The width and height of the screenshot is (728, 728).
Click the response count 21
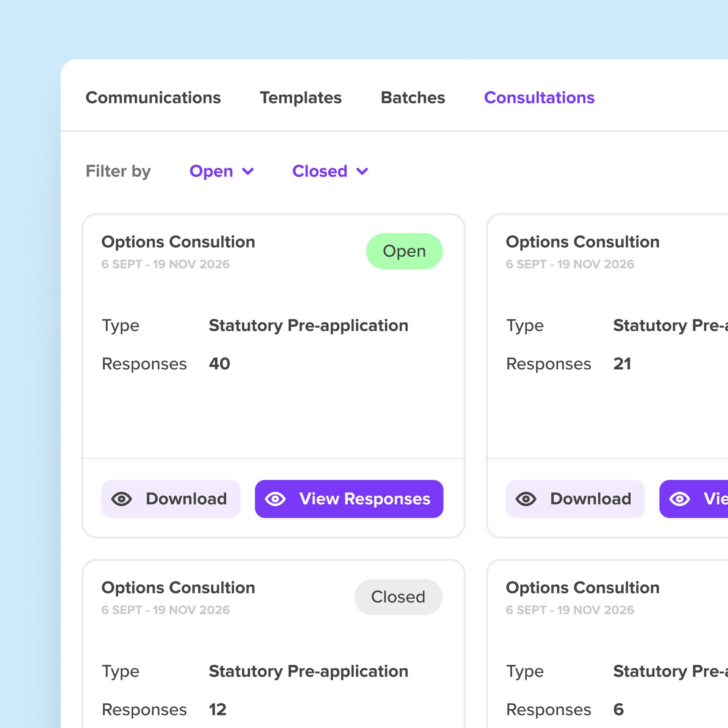[622, 364]
